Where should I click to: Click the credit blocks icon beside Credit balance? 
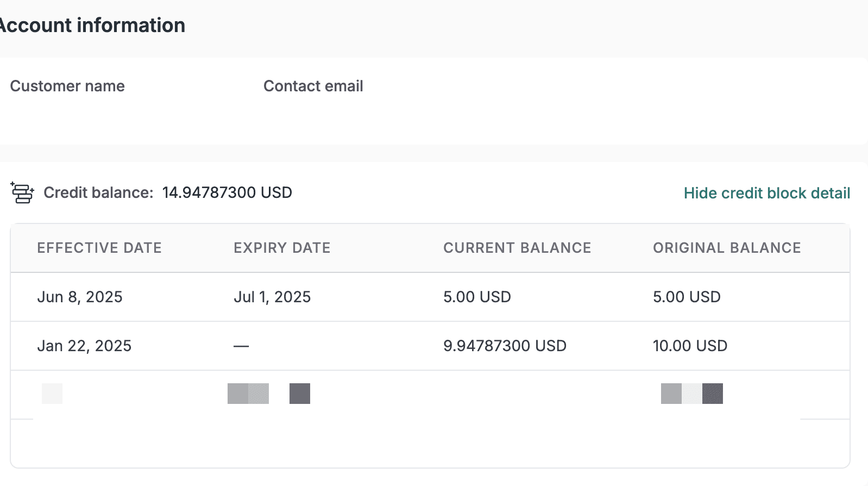coord(22,193)
